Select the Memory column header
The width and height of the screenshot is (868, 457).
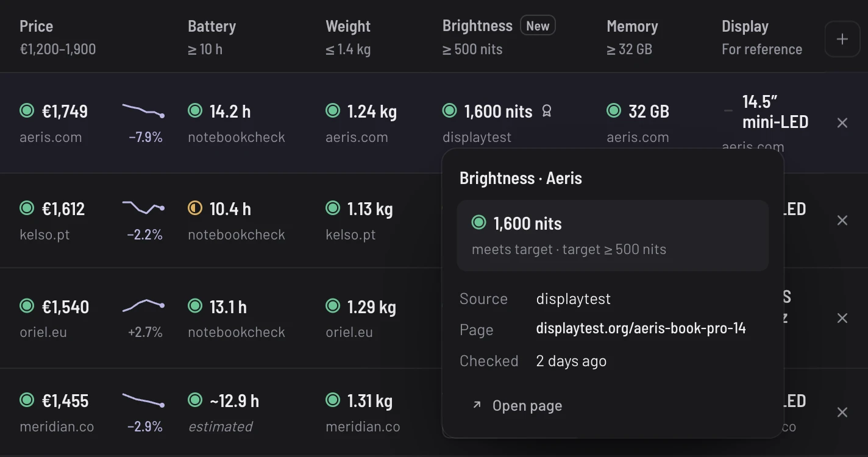click(x=632, y=26)
